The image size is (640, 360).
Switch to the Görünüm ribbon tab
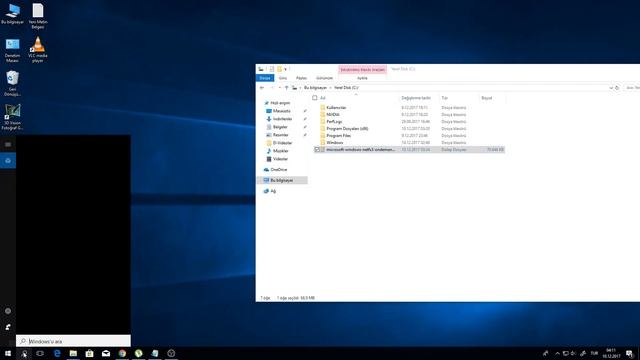click(324, 78)
